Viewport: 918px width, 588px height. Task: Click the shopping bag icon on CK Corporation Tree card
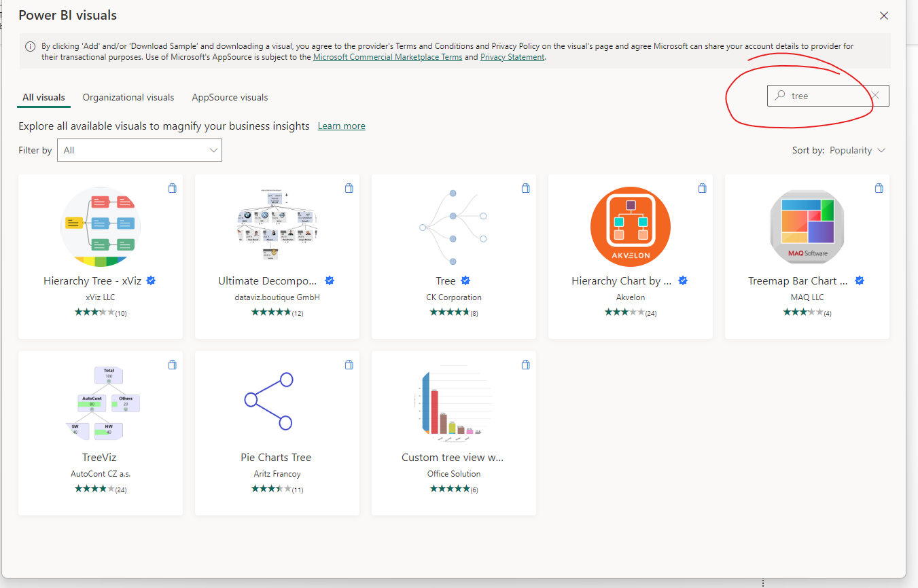click(x=526, y=188)
